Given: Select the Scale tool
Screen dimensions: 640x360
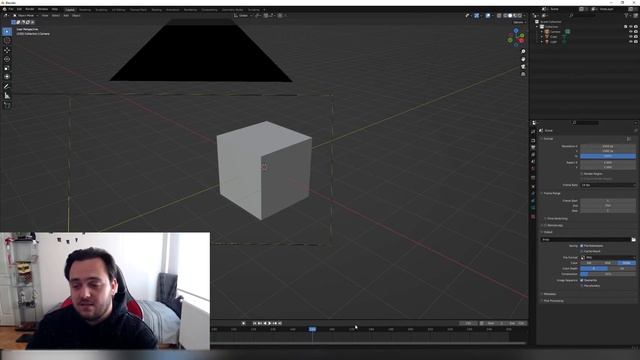Looking at the screenshot, I should tap(7, 68).
